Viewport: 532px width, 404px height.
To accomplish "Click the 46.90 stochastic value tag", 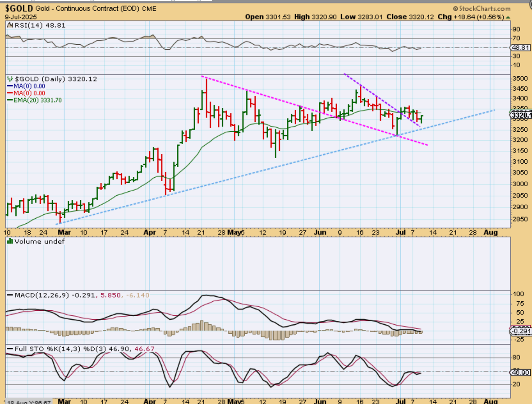I will coord(520,372).
